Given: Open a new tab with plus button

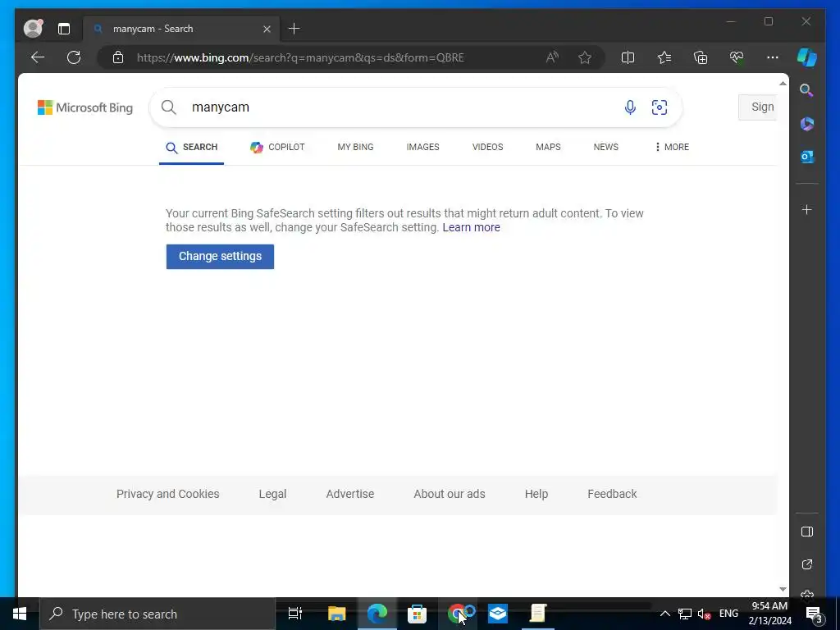Looking at the screenshot, I should (x=294, y=29).
